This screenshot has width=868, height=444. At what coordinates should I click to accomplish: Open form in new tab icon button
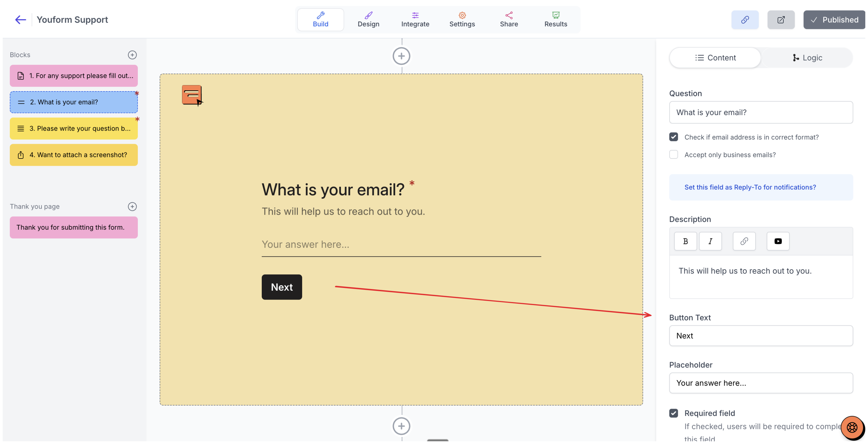[x=781, y=20]
